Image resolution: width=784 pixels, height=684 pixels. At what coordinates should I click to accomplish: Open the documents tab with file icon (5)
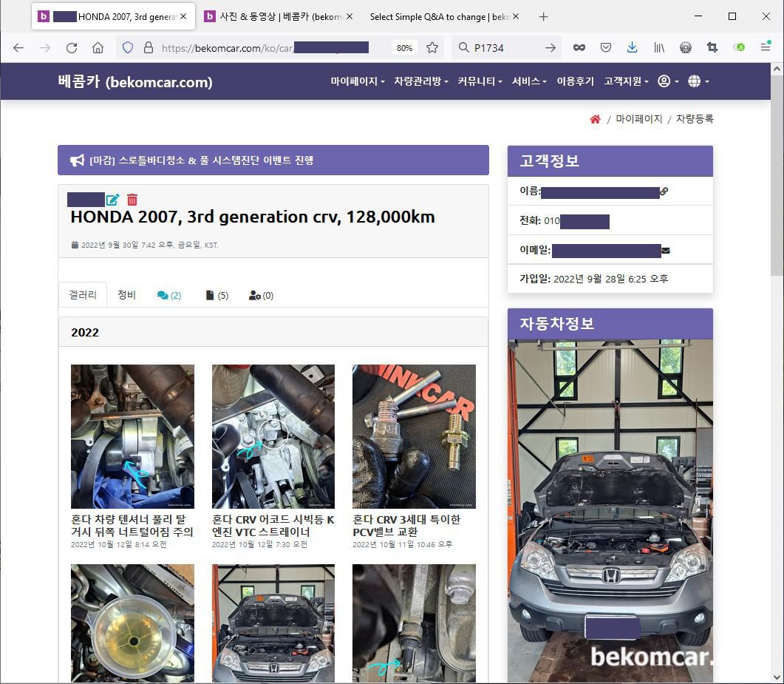coord(217,295)
